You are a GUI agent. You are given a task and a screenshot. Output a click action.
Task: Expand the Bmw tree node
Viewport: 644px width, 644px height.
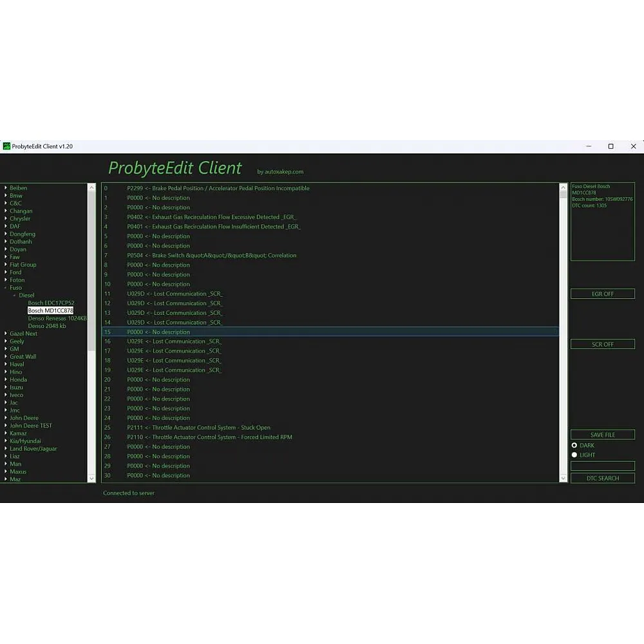6,196
